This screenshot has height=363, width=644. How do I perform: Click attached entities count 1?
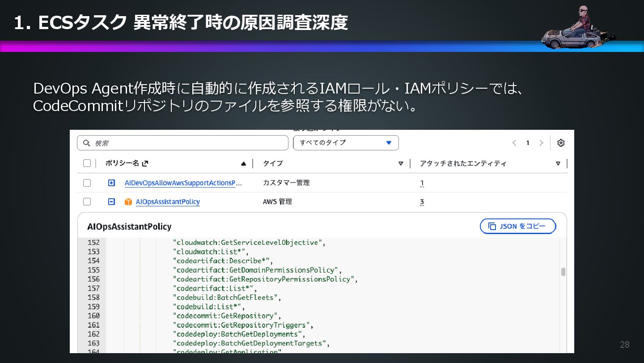[x=422, y=183]
